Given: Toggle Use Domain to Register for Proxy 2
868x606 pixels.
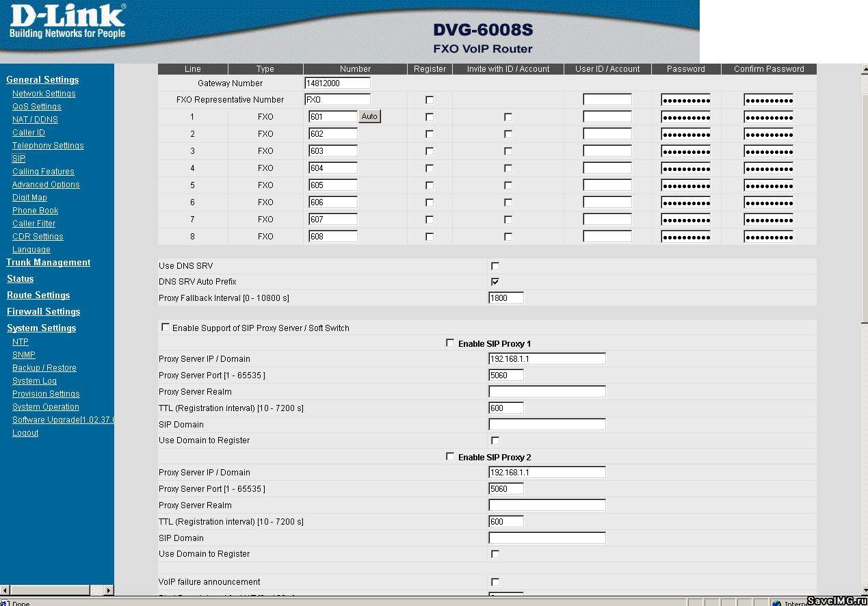Looking at the screenshot, I should (495, 554).
